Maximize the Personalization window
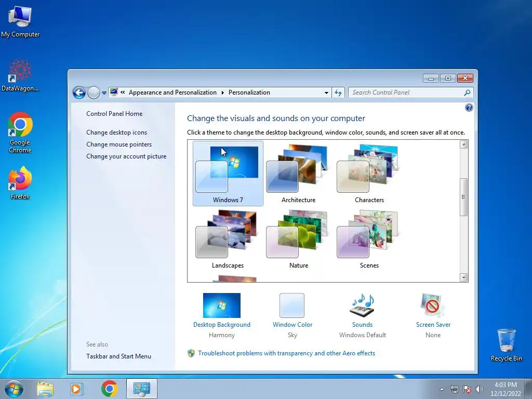The width and height of the screenshot is (532, 399). [448, 78]
